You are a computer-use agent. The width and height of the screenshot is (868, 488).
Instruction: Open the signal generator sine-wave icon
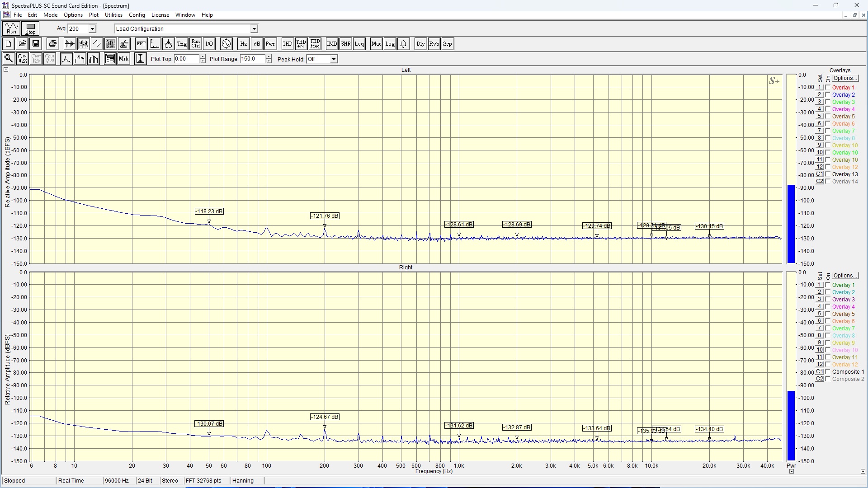[x=226, y=44]
